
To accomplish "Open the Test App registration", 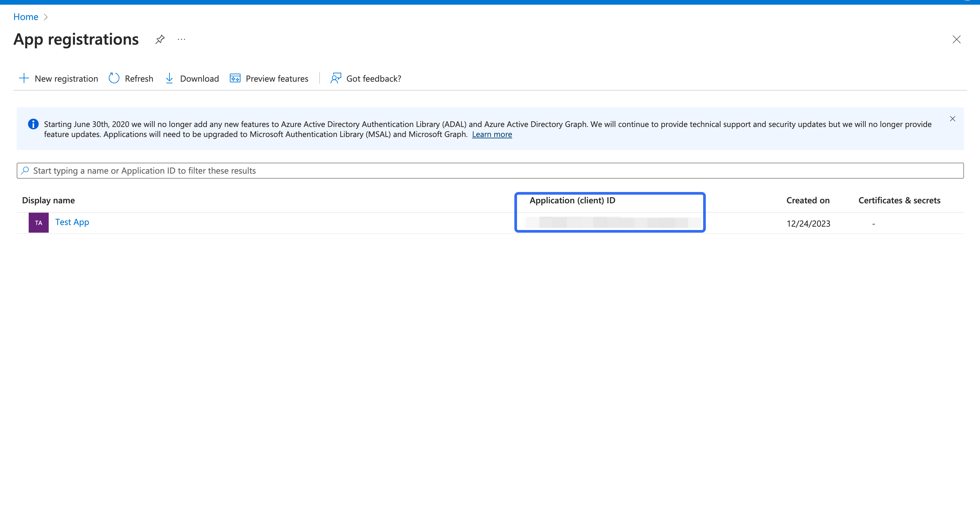I will (x=72, y=222).
